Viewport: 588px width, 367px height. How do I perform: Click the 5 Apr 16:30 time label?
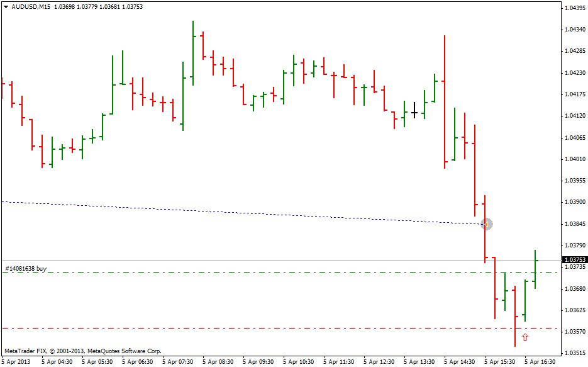point(540,362)
